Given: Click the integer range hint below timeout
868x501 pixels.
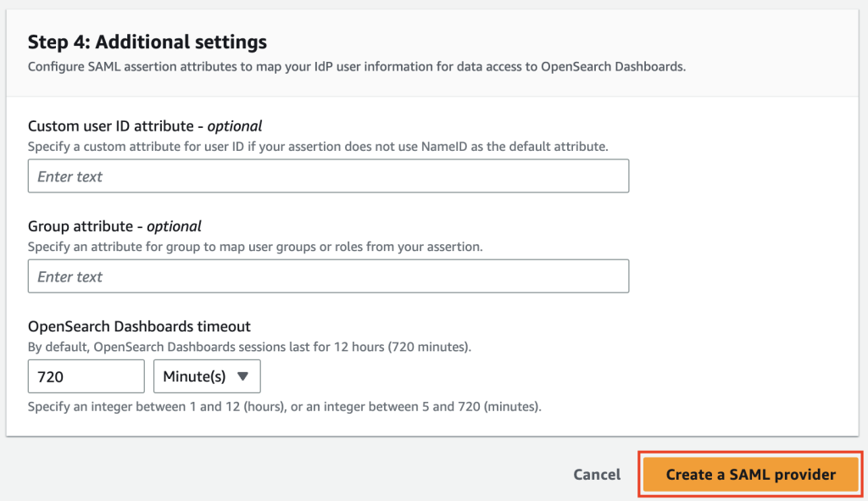Looking at the screenshot, I should 284,407.
